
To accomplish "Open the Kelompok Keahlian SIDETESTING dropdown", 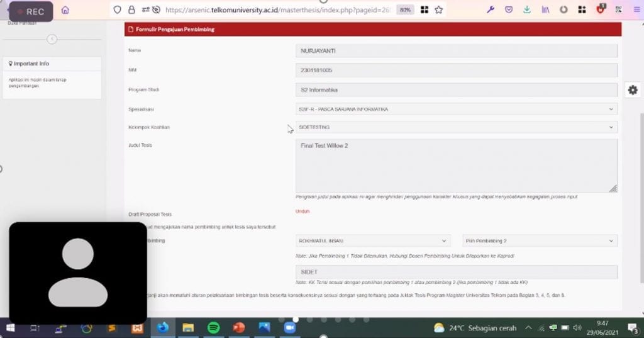I will [x=456, y=127].
